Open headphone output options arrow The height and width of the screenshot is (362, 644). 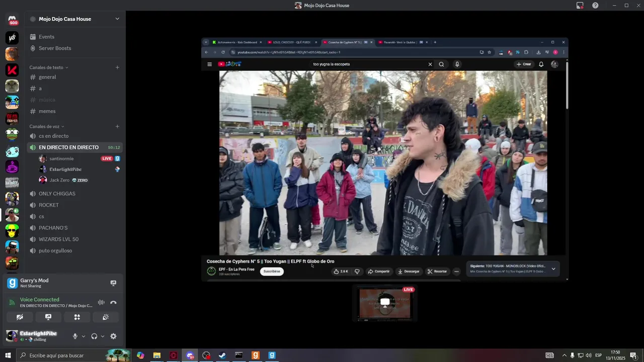pyautogui.click(x=103, y=336)
